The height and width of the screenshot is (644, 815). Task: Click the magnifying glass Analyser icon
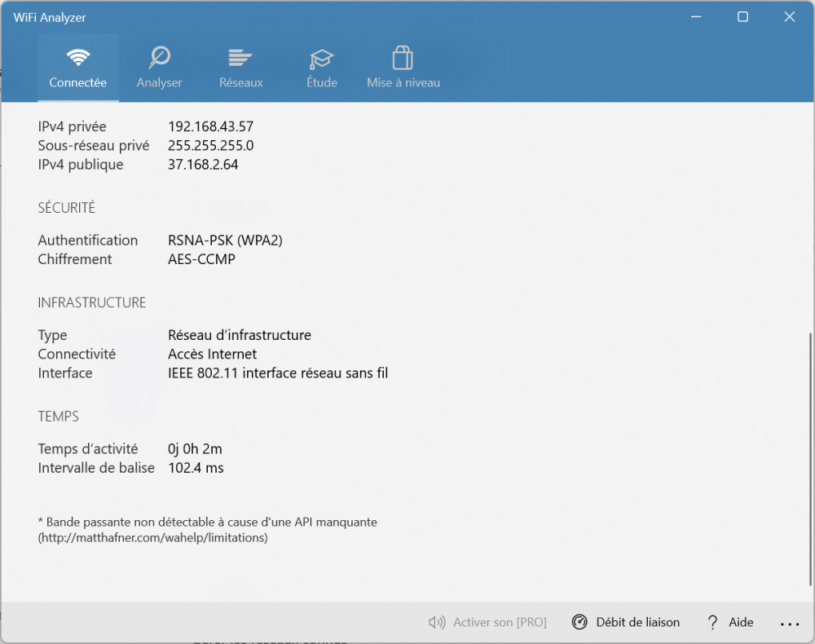pyautogui.click(x=159, y=58)
